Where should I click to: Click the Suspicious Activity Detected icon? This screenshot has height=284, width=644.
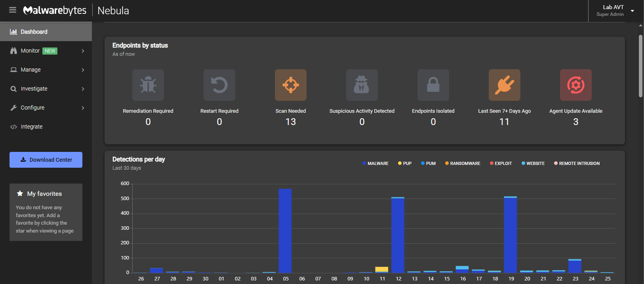pos(362,85)
